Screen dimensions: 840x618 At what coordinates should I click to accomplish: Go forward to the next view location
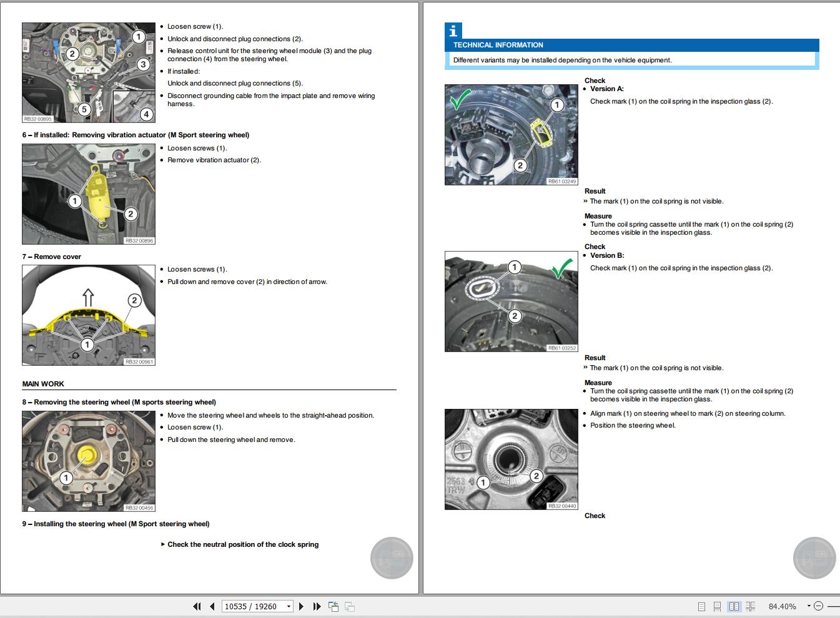349,606
